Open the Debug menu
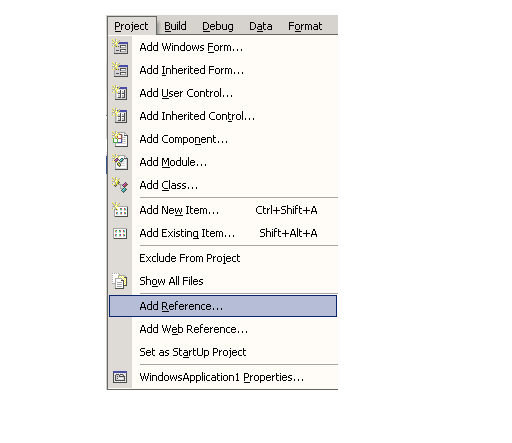The height and width of the screenshot is (443, 512). point(218,26)
